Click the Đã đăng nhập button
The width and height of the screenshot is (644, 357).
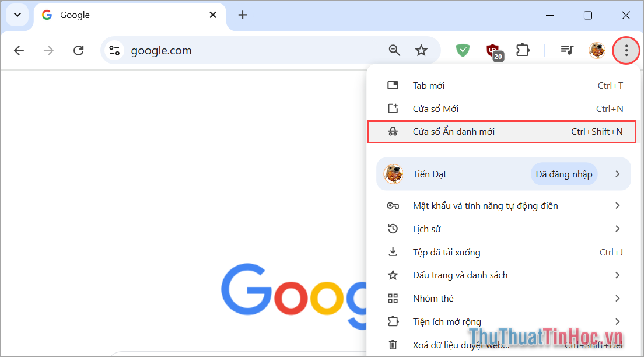point(563,174)
